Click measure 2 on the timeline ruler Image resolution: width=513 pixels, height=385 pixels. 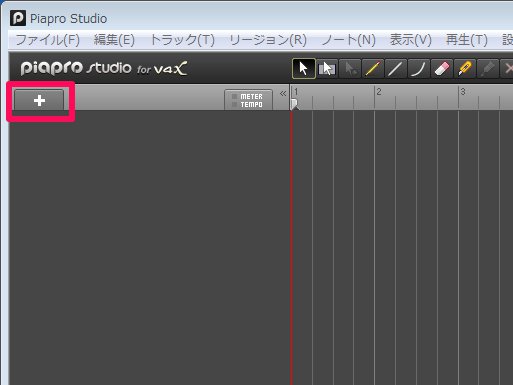click(x=379, y=92)
